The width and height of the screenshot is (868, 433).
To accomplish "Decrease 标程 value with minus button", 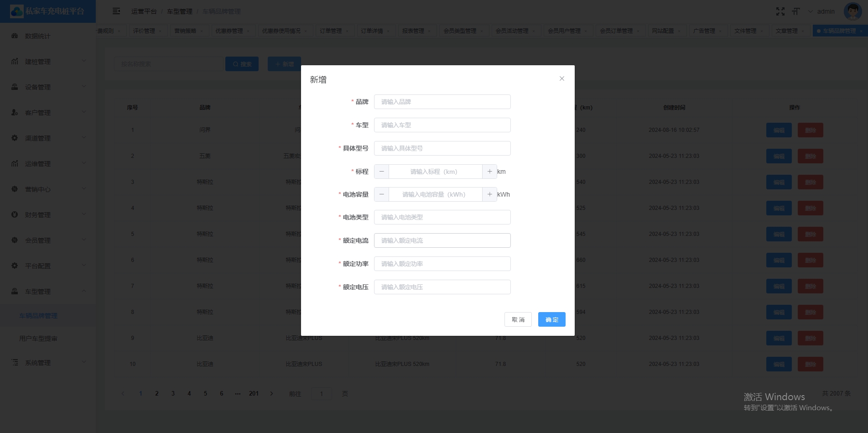I will (x=382, y=172).
